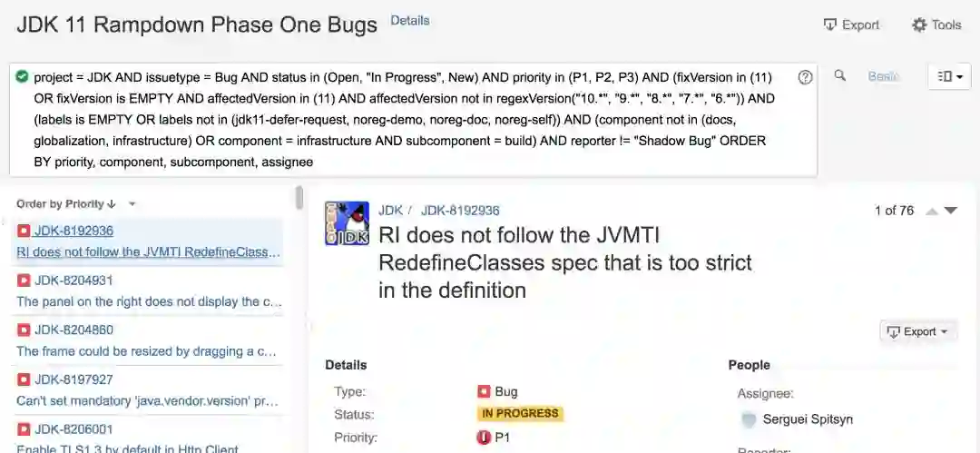Open the top Export menu

(x=851, y=25)
